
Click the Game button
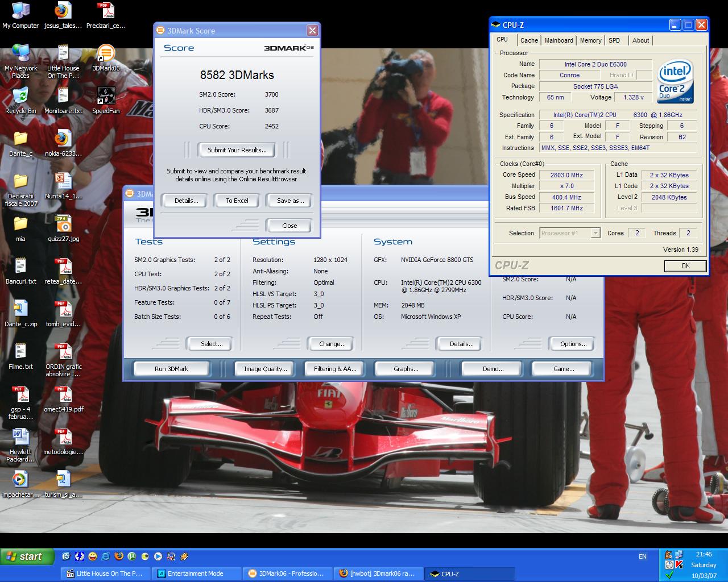click(563, 369)
